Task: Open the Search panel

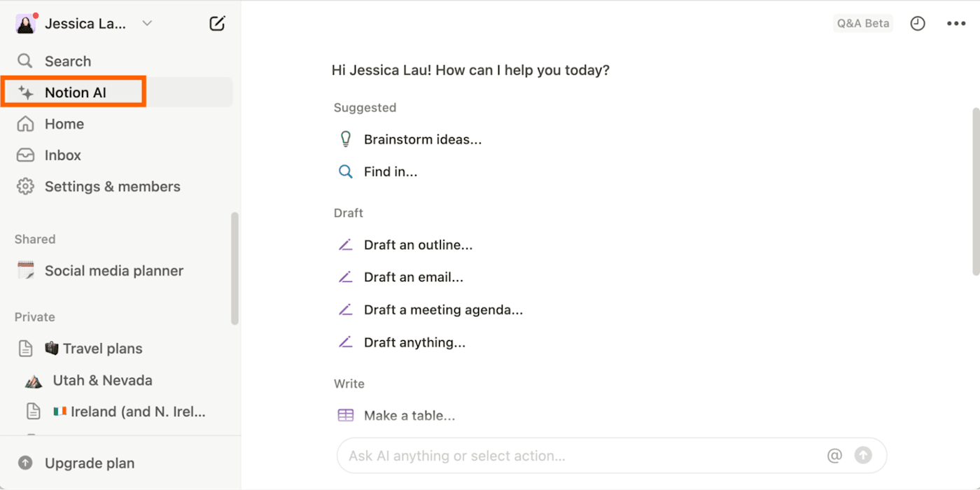Action: [67, 60]
